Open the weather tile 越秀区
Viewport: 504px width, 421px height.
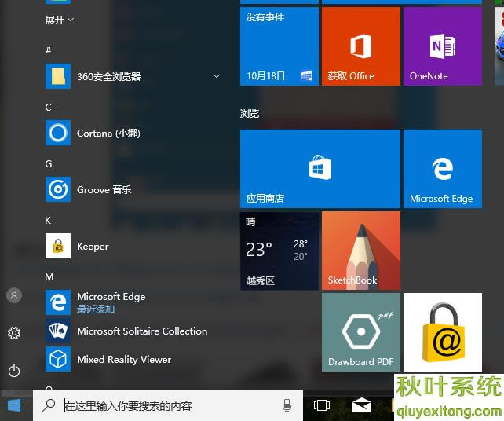(x=279, y=251)
